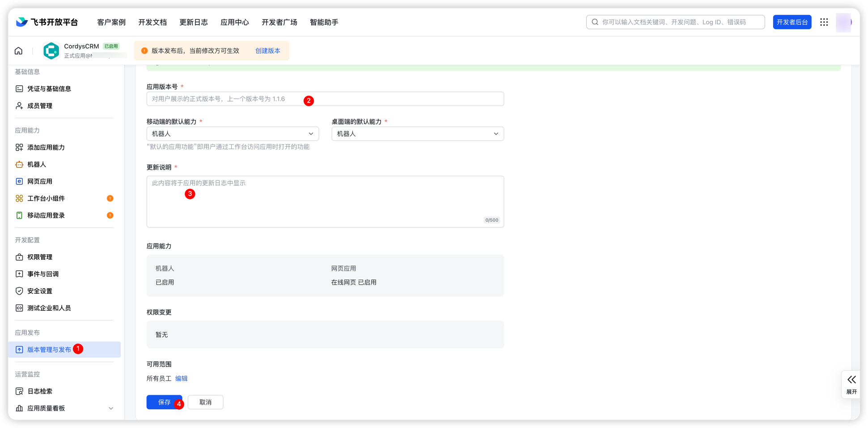
Task: Switch to the 更新日志 menu item
Action: tap(194, 22)
